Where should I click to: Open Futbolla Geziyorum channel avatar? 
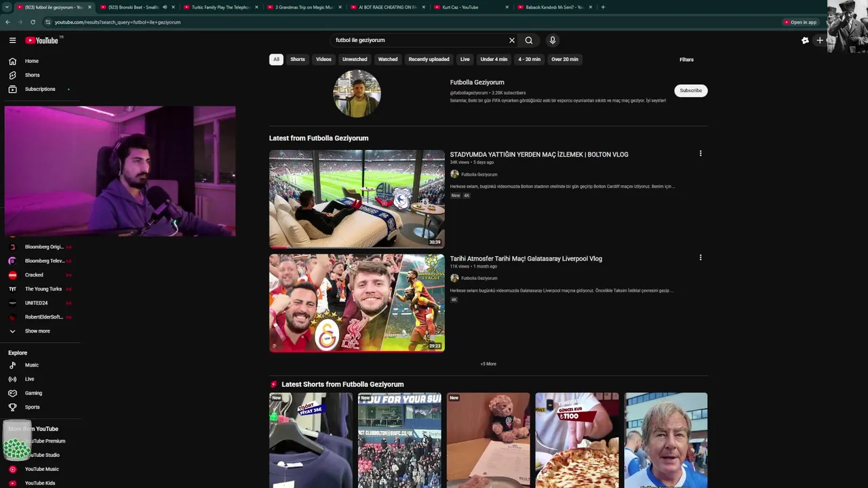tap(357, 94)
